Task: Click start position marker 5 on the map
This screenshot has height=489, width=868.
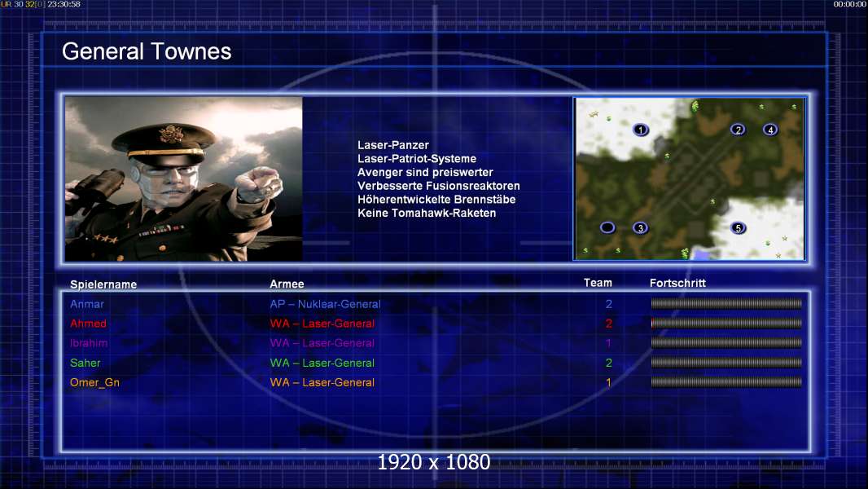Action: tap(738, 227)
